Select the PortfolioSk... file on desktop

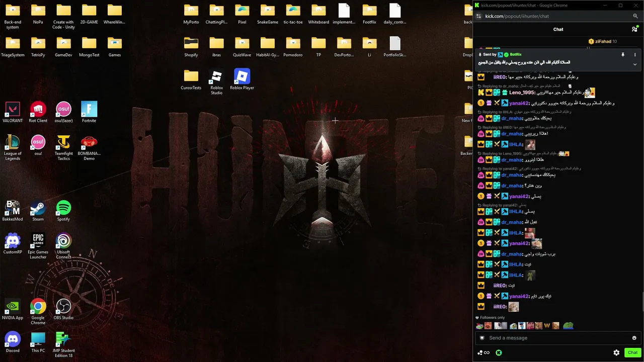click(395, 47)
